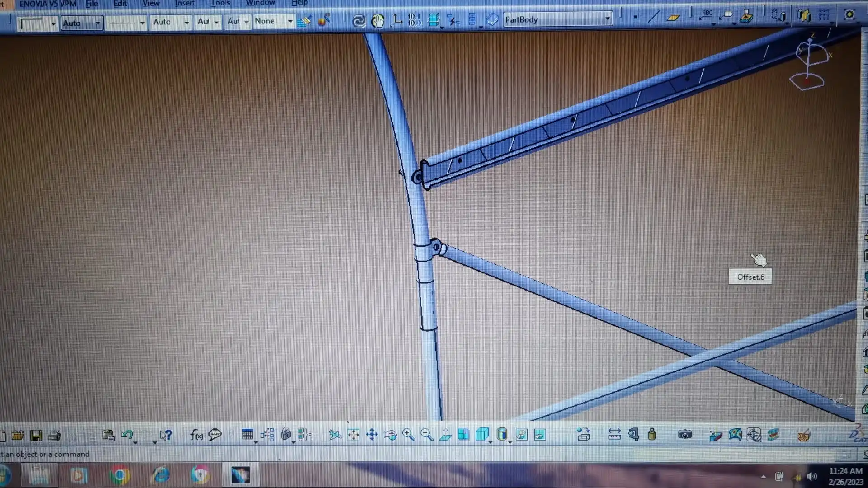Open the Design Table grid icon
The height and width of the screenshot is (488, 868).
point(247,435)
